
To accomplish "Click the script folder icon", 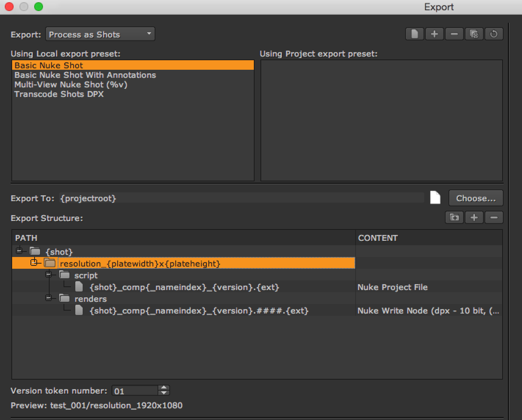I will coord(64,275).
